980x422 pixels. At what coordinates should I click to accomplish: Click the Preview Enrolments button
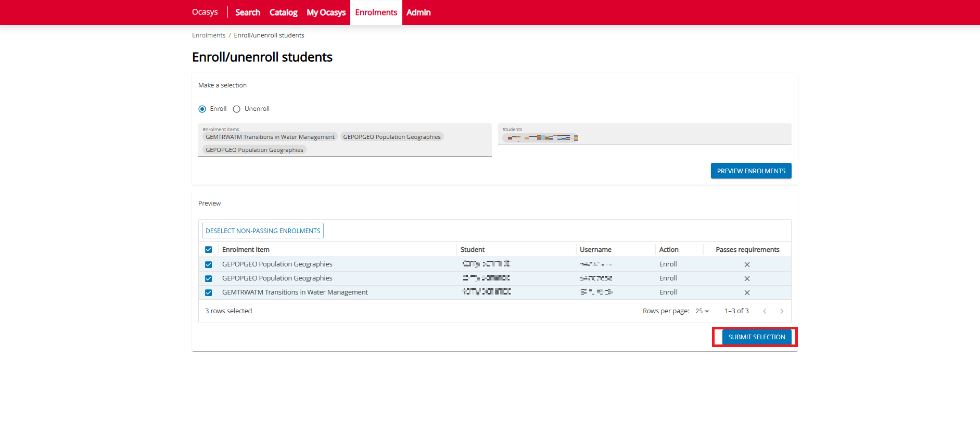point(751,171)
